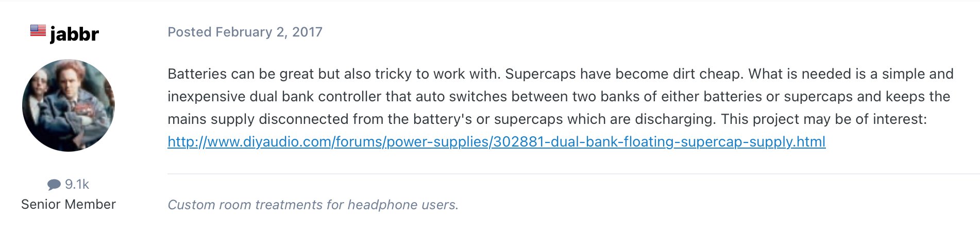980x236 pixels.
Task: Click the Senior Member rank label
Action: click(x=69, y=204)
